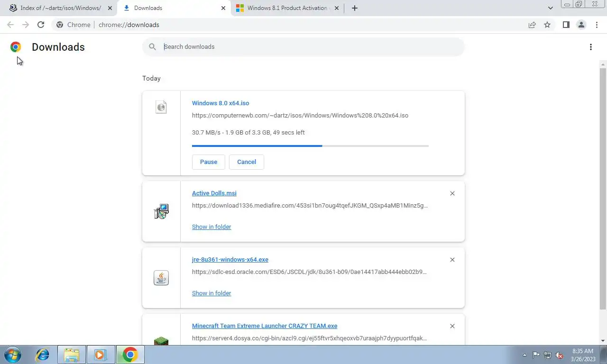Click the mediafire source URL text

(310, 206)
